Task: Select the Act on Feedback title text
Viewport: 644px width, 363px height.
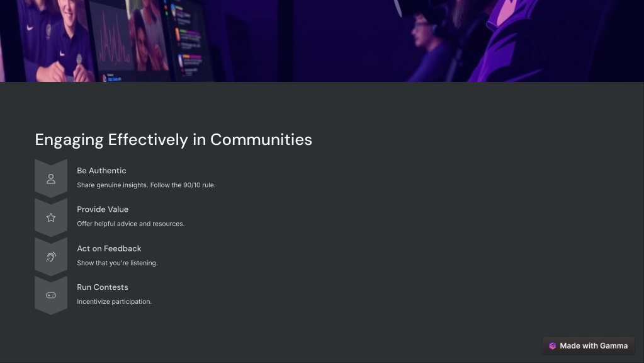Action: 109,248
